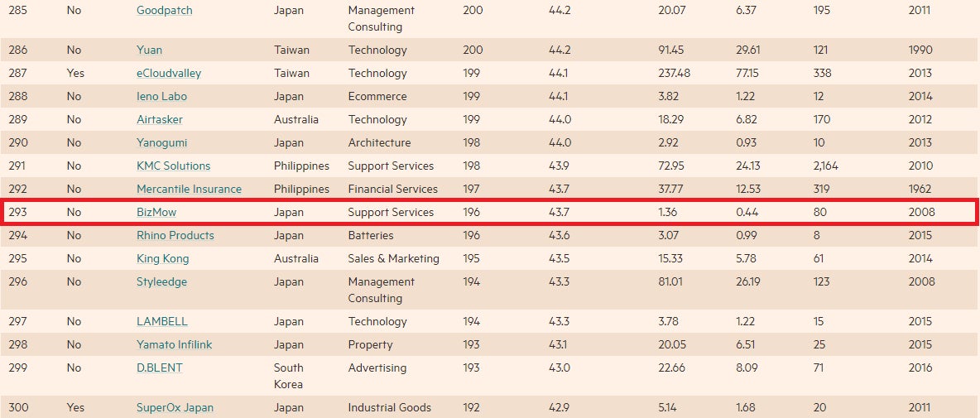The width and height of the screenshot is (980, 418).
Task: Select the 237.48 revenue cell for eCloudvalley
Action: click(x=674, y=73)
